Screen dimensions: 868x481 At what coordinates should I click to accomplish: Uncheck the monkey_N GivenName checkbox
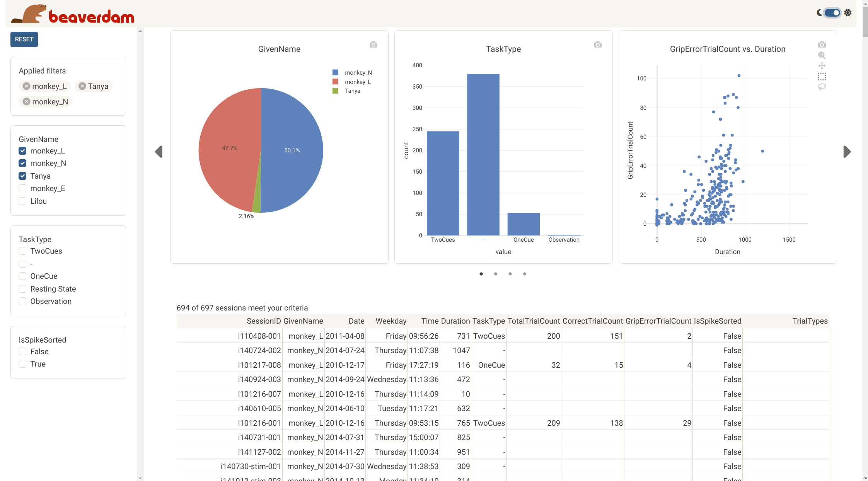click(x=22, y=163)
